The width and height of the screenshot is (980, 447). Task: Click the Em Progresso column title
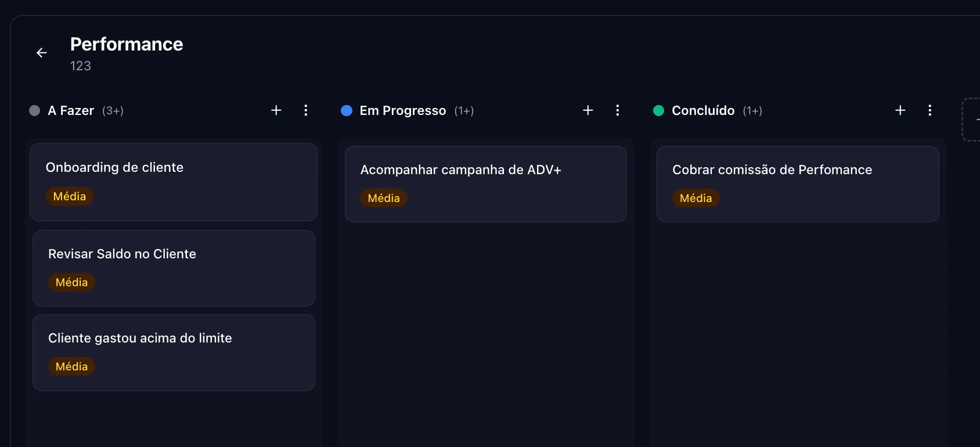click(x=403, y=111)
